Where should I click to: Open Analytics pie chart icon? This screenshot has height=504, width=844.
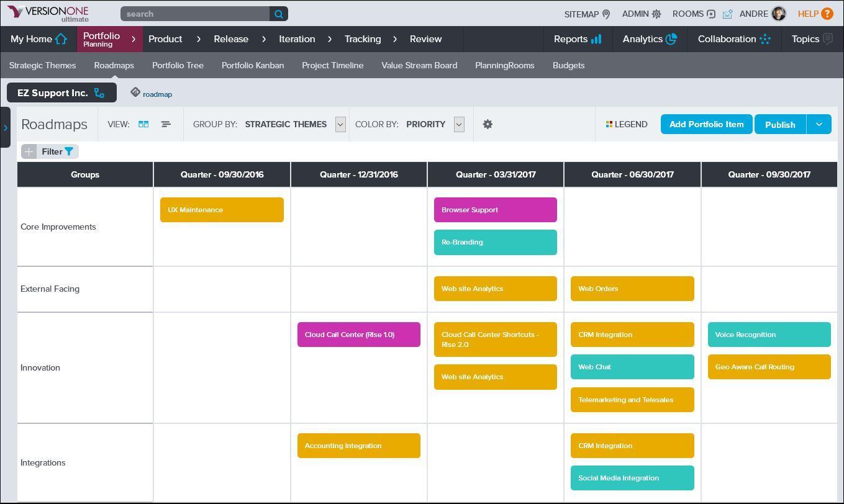coord(671,39)
